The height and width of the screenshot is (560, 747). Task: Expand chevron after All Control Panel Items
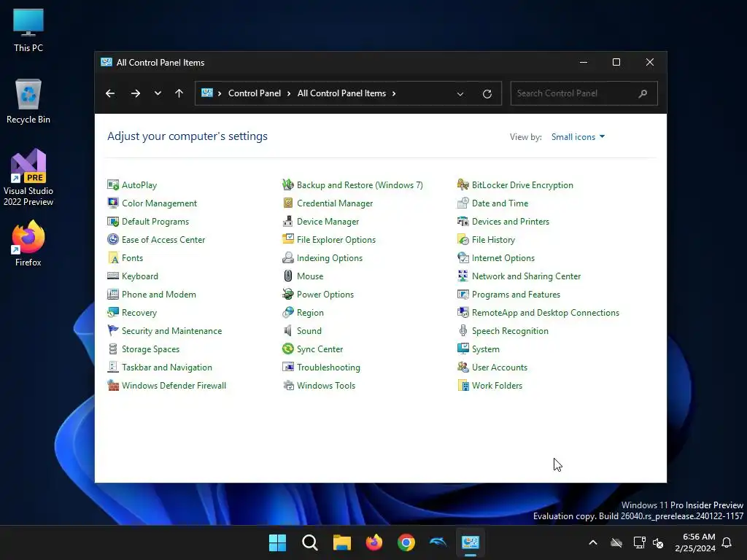tap(394, 93)
